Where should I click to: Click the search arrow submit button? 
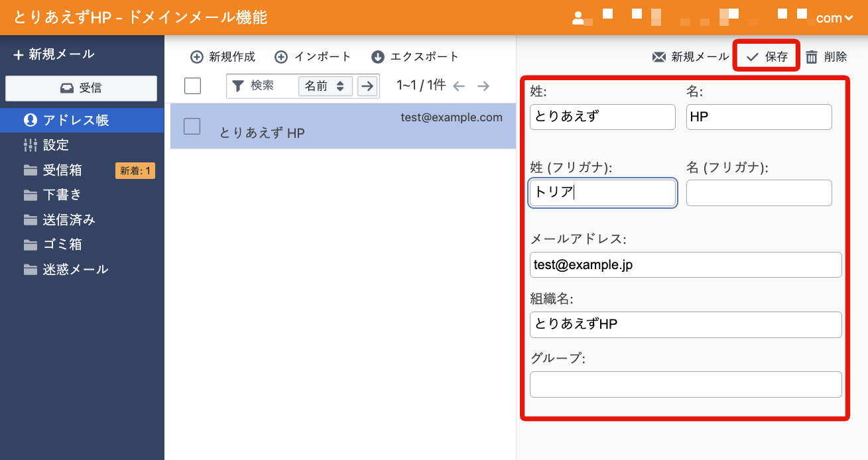(x=367, y=86)
